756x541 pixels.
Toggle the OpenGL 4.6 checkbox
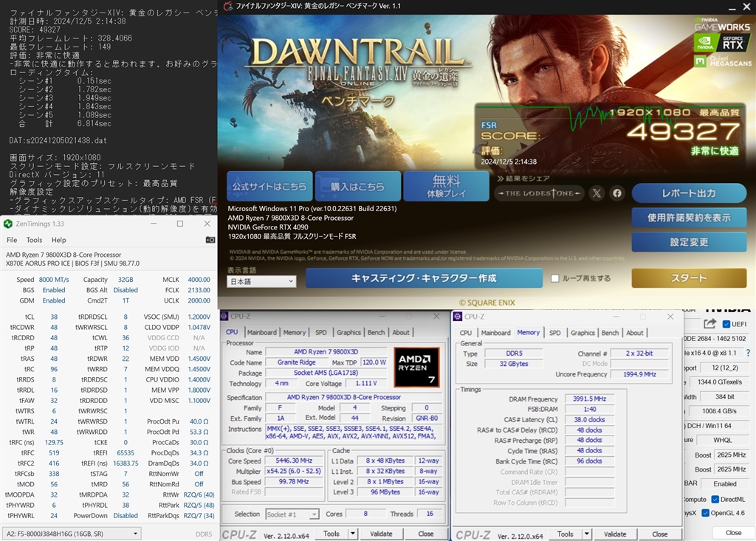pos(705,512)
